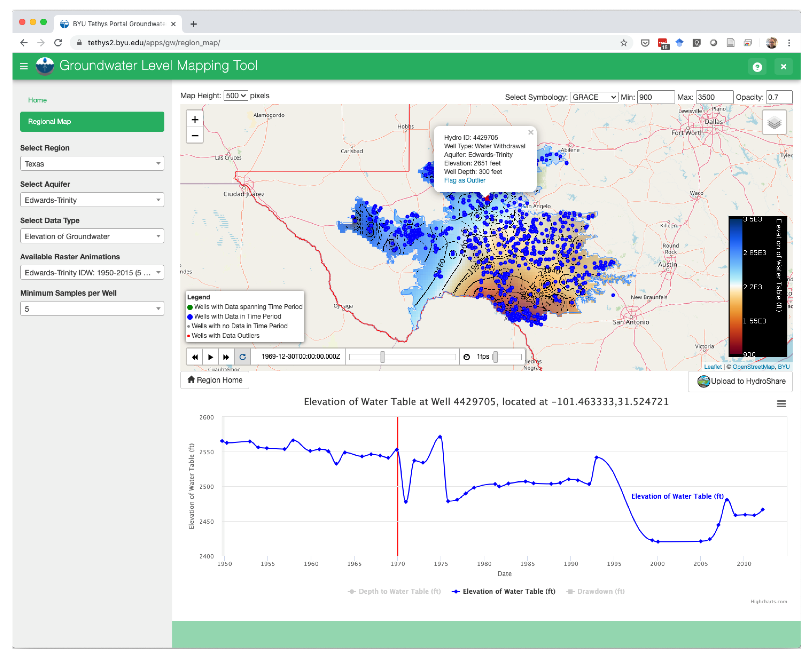The width and height of the screenshot is (812, 657).
Task: Open the app navigation hamburger menu
Action: (24, 66)
